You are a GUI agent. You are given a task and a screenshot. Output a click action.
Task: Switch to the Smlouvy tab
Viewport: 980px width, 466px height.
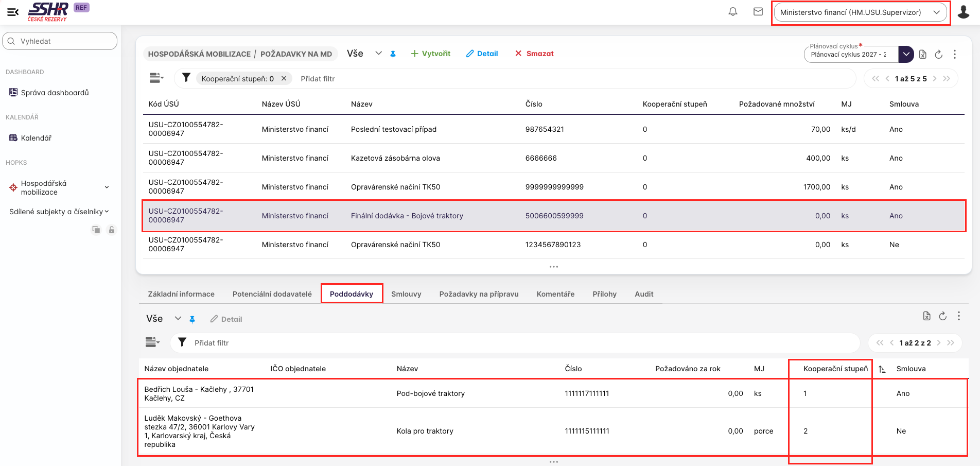point(406,294)
